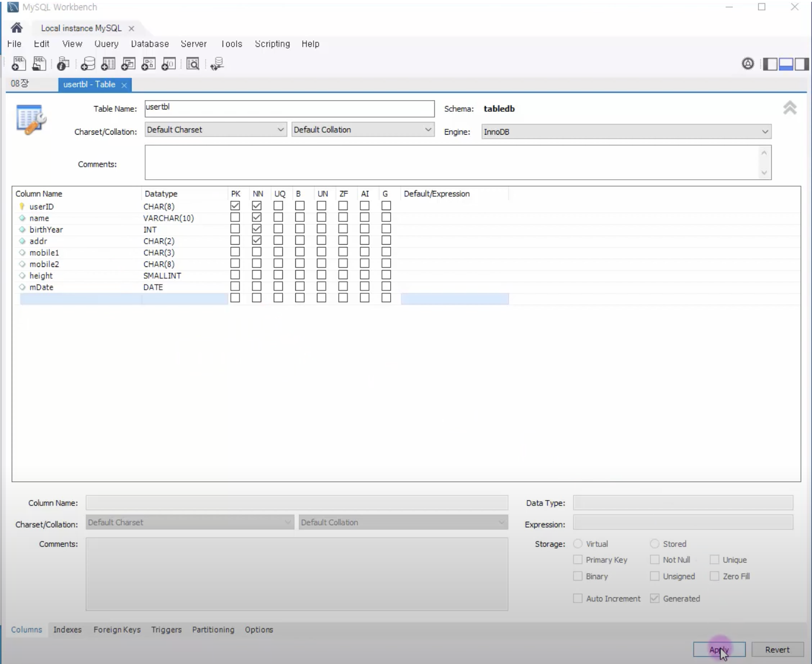The image size is (812, 664).
Task: Focus the Table Name input field
Action: tap(289, 108)
